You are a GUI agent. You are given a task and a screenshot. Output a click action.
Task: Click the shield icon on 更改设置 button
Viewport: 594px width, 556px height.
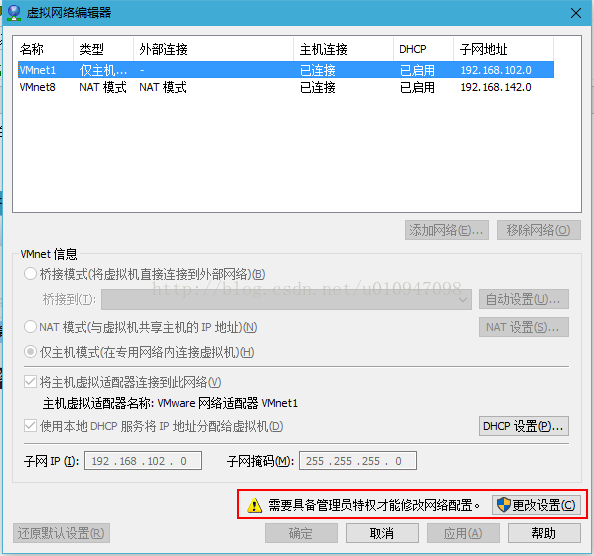pos(503,505)
